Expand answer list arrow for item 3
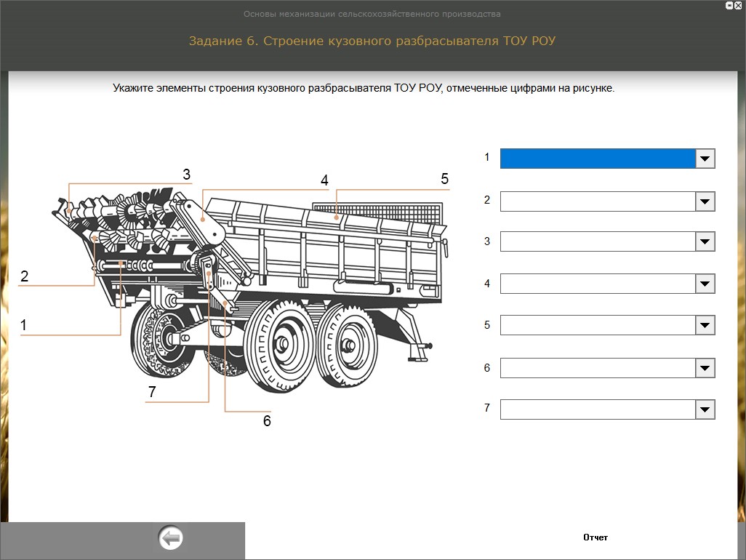The height and width of the screenshot is (560, 746). [705, 242]
